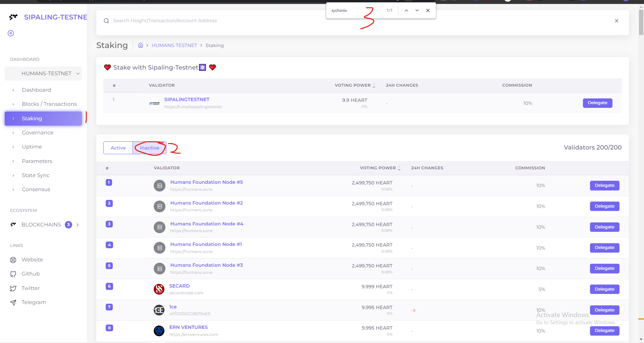Delegate to SIPALINGTESTNET validator
644x343 pixels.
point(597,103)
